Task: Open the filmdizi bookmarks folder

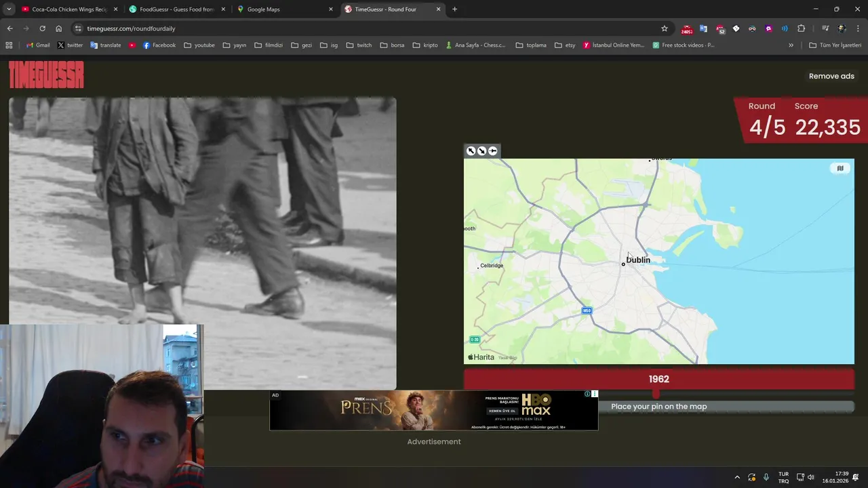Action: pos(268,45)
